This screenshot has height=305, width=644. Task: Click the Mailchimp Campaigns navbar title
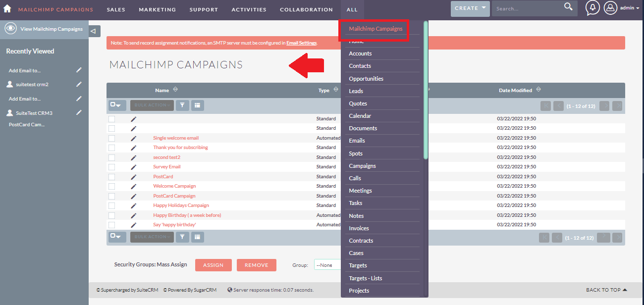[x=55, y=9]
